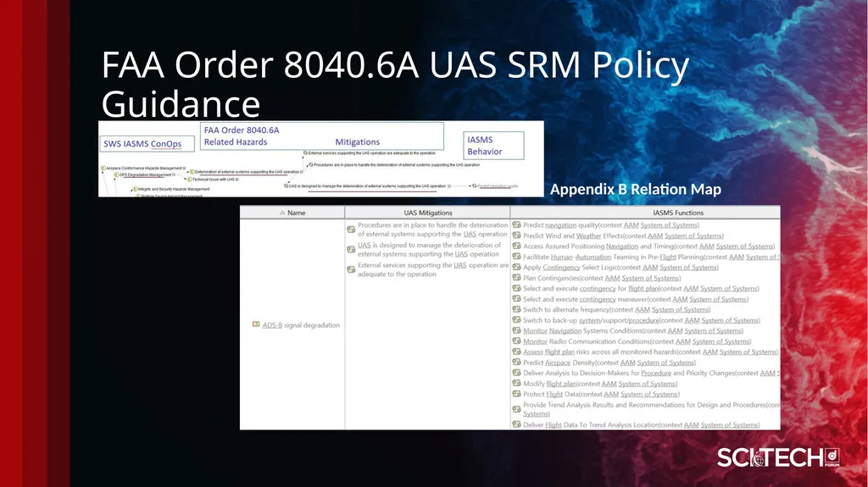Viewport: 868px width, 487px height.
Task: Expand Deterioration of external systems node
Action: [302, 172]
